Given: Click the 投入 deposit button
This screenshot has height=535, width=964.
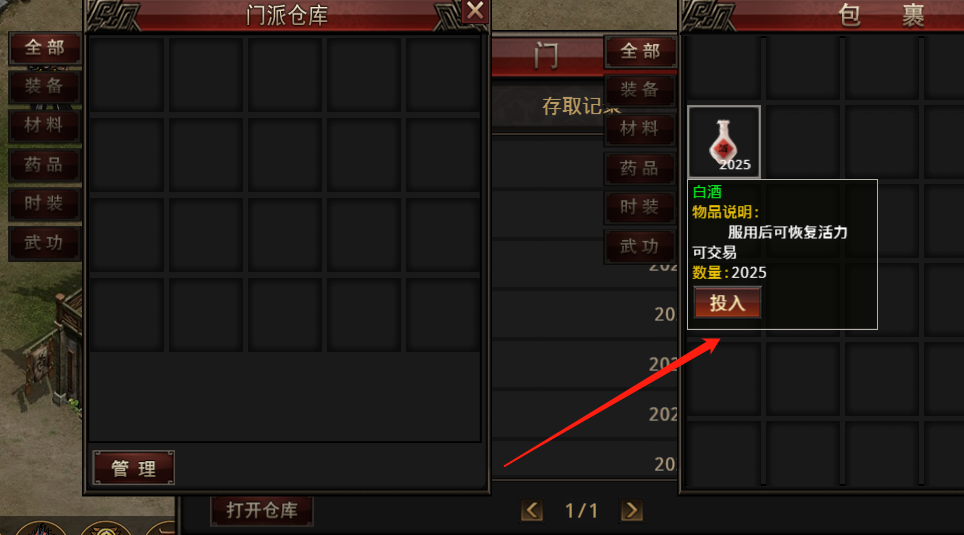Looking at the screenshot, I should tap(727, 303).
